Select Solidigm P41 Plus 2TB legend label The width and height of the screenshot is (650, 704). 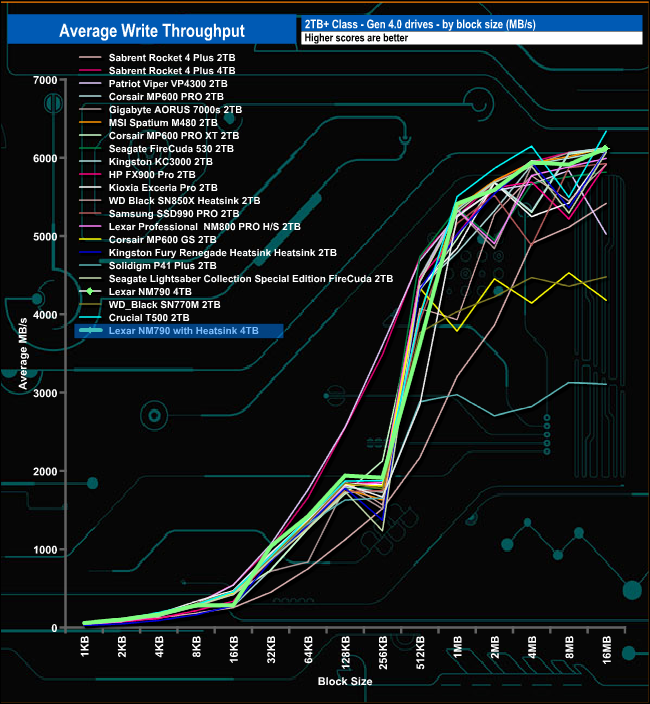click(162, 266)
